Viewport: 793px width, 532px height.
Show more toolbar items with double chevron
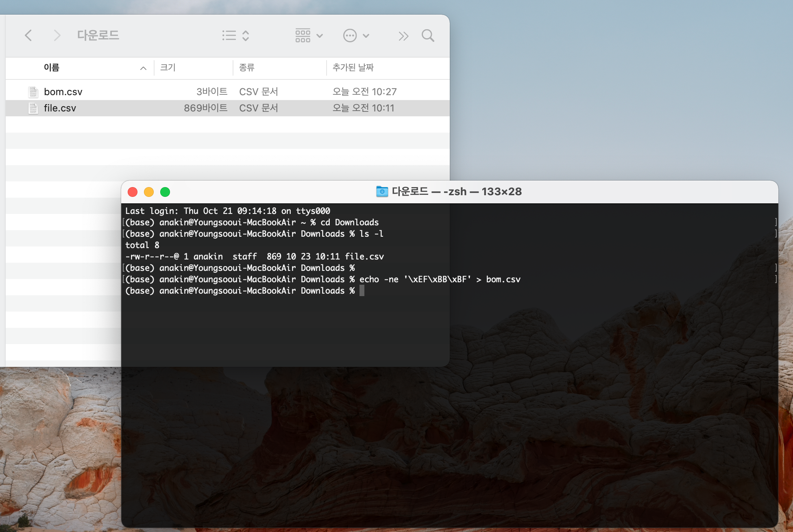click(403, 36)
